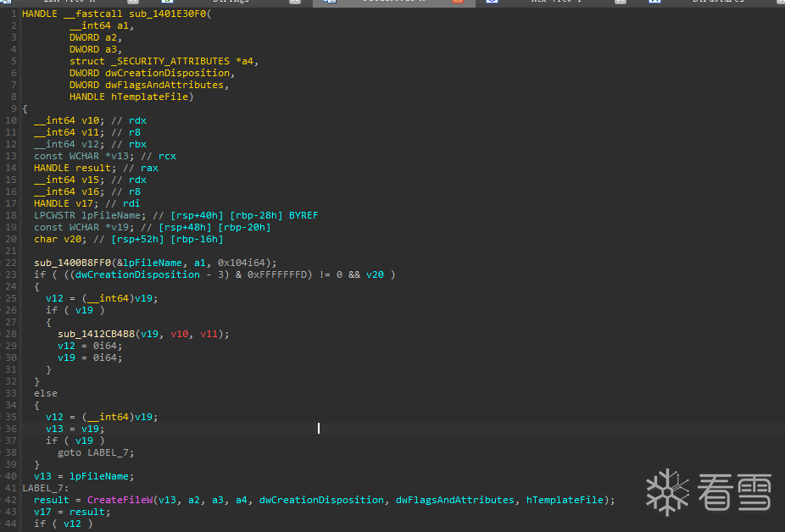The image size is (785, 532).
Task: Click the Structures tab icon
Action: pyautogui.click(x=654, y=2)
